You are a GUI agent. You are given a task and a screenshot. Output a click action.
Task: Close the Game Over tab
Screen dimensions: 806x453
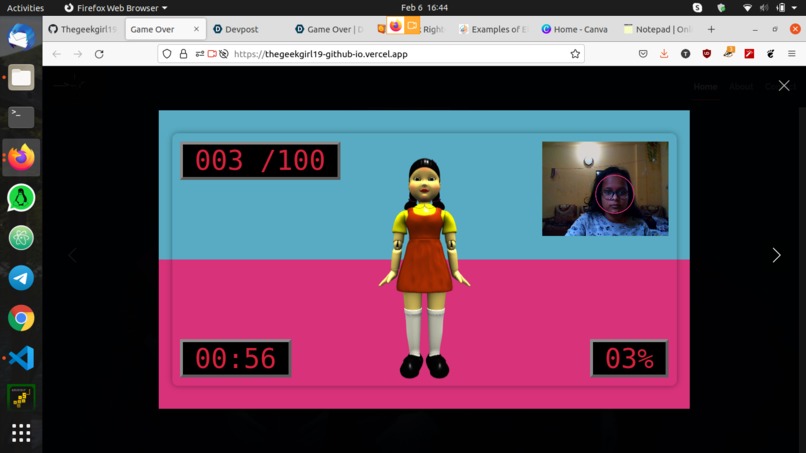[196, 29]
